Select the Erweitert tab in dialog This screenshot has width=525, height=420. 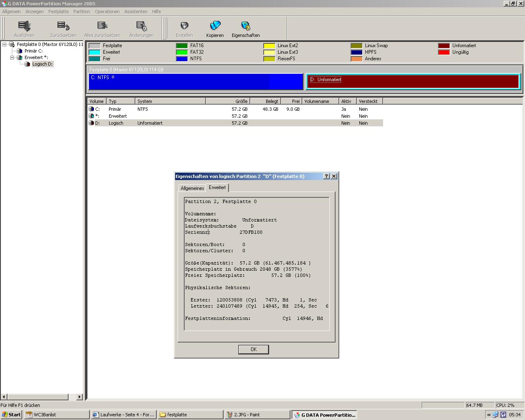tap(217, 187)
